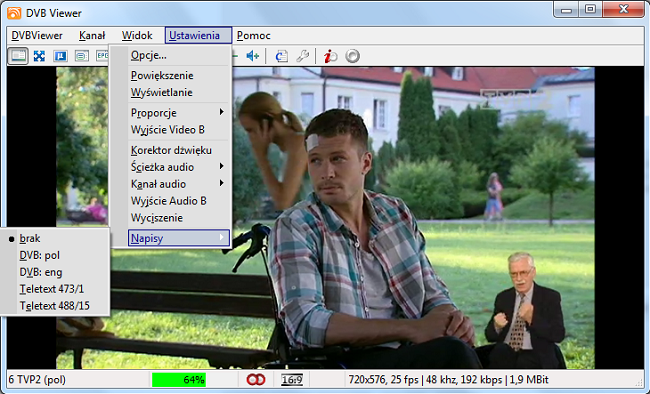Select Teletext 473/1 subtitles
Viewport: 650px width, 394px height.
(55, 289)
